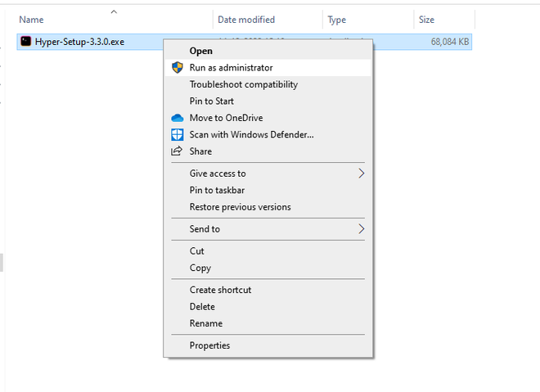Click the sort arrow above the Name column

114,11
